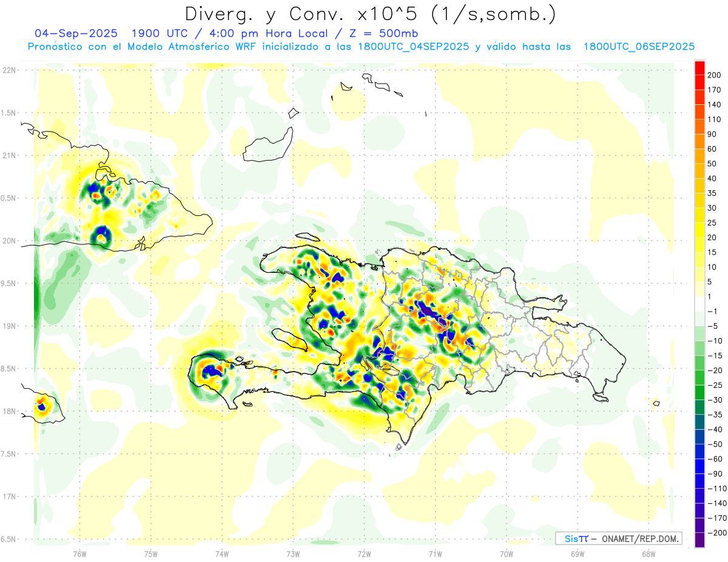Click the '110' positive color scale label
This screenshot has height=562, width=728.
[x=715, y=119]
